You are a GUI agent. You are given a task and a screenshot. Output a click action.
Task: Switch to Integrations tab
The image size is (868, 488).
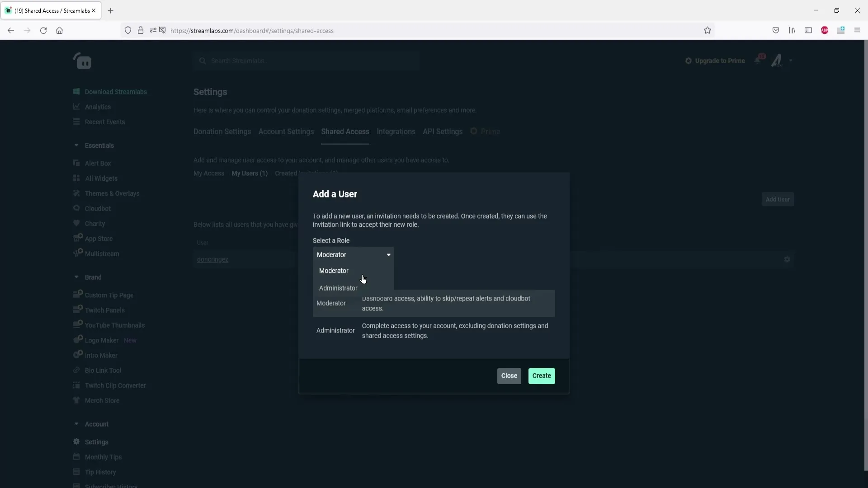[x=396, y=131]
